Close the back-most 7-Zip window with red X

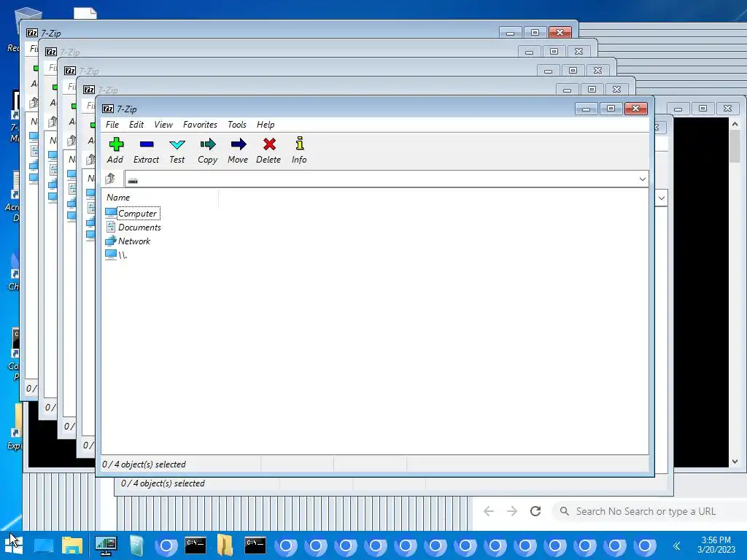(560, 32)
